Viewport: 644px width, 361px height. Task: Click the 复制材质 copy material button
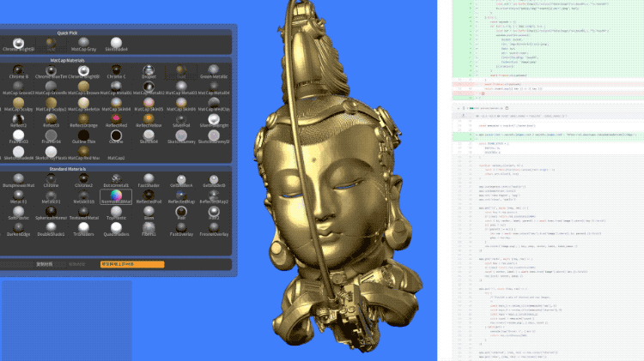(x=45, y=264)
